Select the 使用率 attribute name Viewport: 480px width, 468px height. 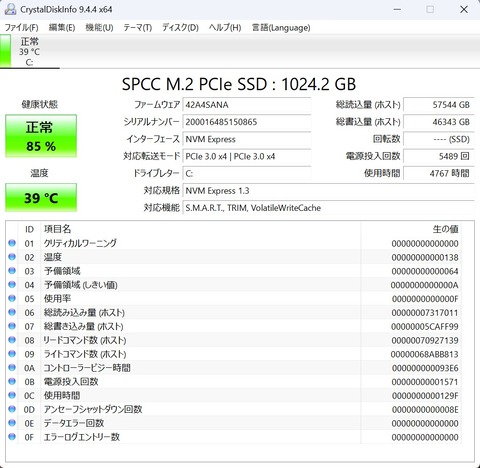(x=57, y=299)
